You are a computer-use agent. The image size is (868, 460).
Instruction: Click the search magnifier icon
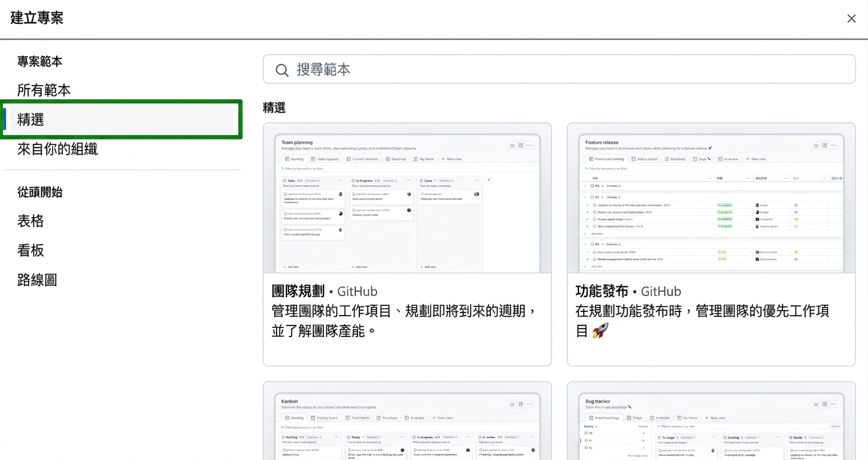tap(282, 70)
